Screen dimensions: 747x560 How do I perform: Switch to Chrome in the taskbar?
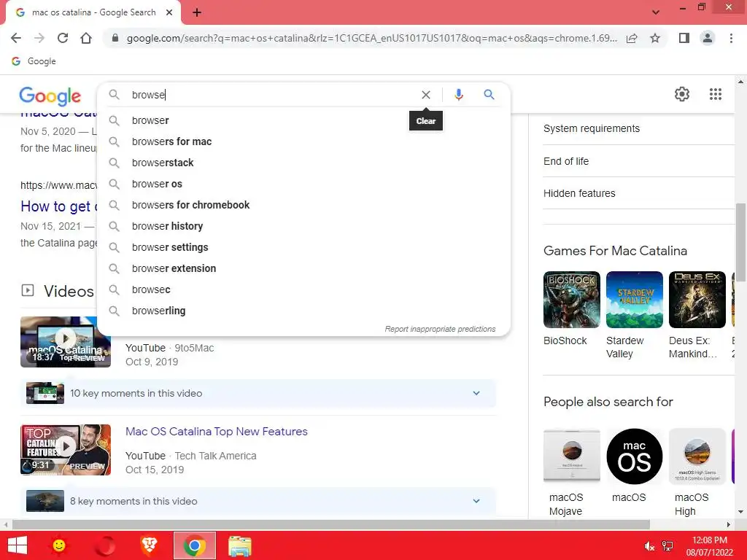pyautogui.click(x=194, y=545)
